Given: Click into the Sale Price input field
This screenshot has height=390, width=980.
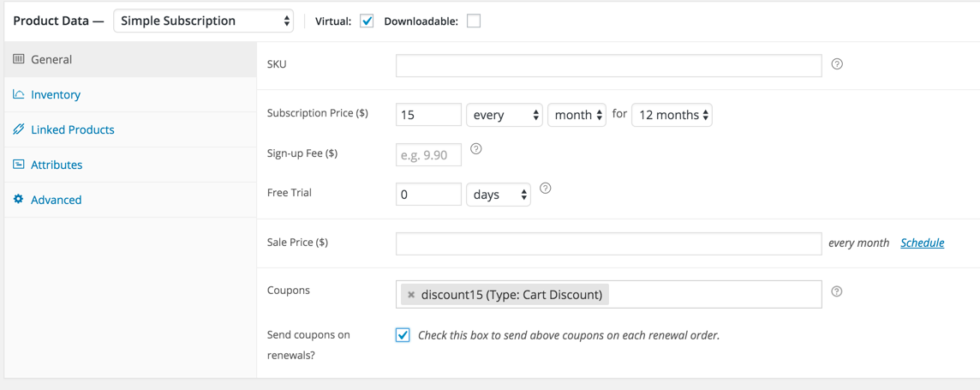Looking at the screenshot, I should tap(608, 243).
